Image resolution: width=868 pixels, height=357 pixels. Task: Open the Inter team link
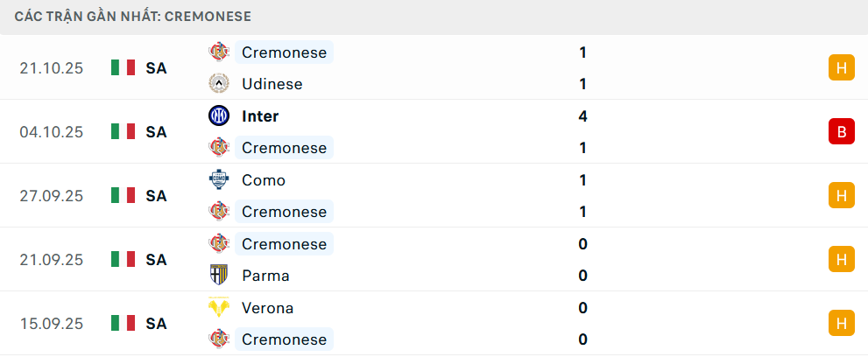coord(260,115)
